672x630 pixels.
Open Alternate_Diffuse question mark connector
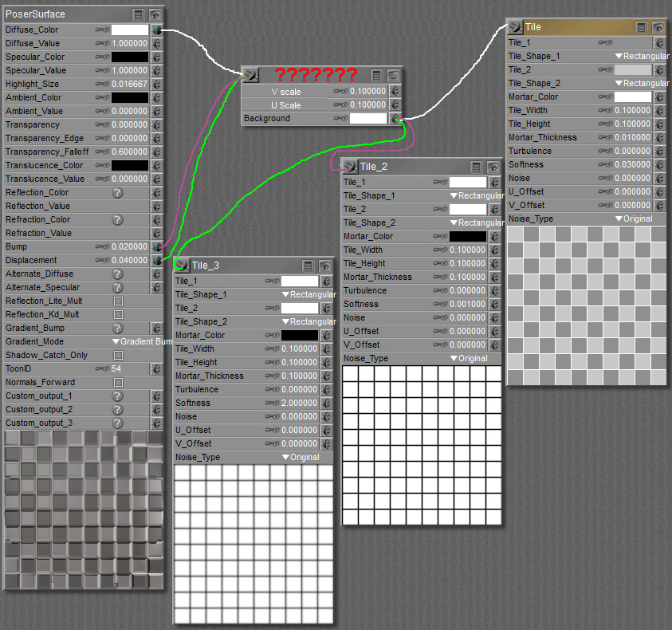pyautogui.click(x=117, y=274)
